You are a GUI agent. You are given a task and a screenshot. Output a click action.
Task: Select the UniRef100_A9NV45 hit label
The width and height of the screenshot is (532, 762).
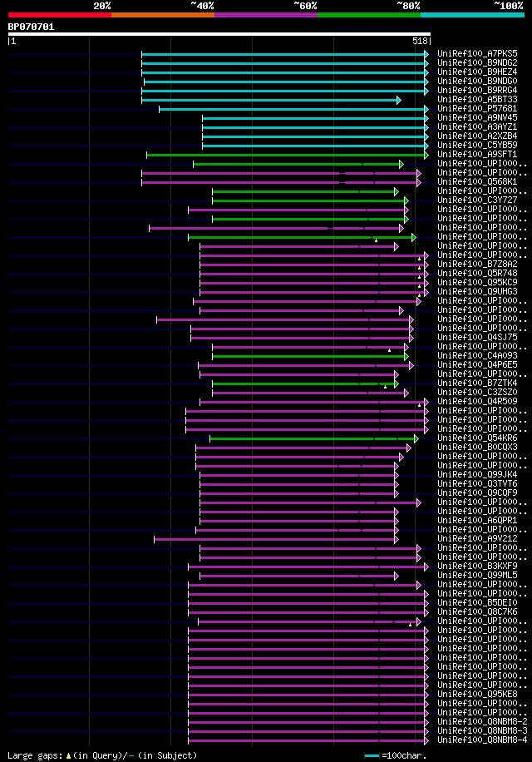pos(477,118)
